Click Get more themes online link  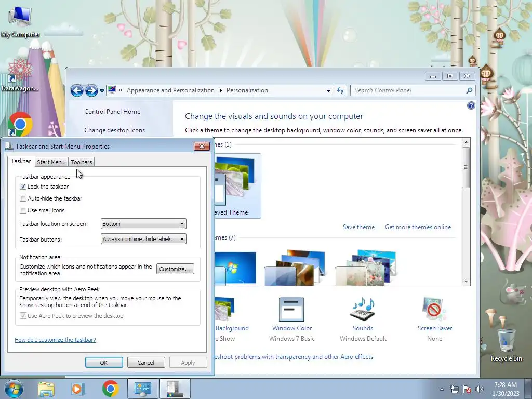(418, 227)
